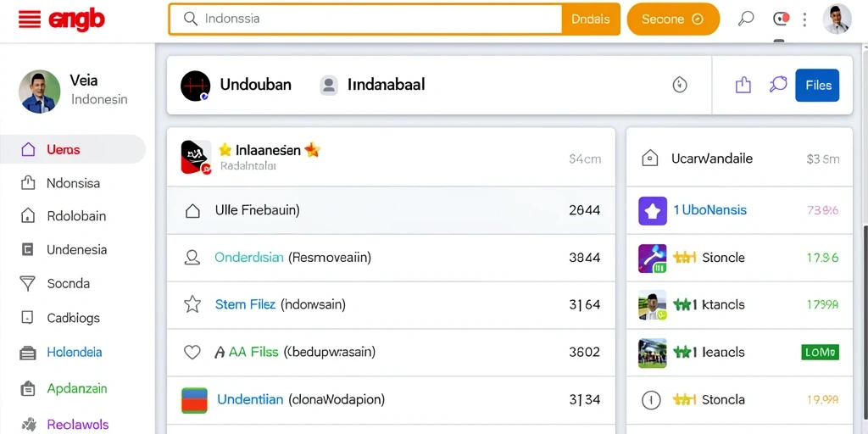Screen dimensions: 868x434
Task: Click the ktancls person thumbnail
Action: (x=653, y=305)
